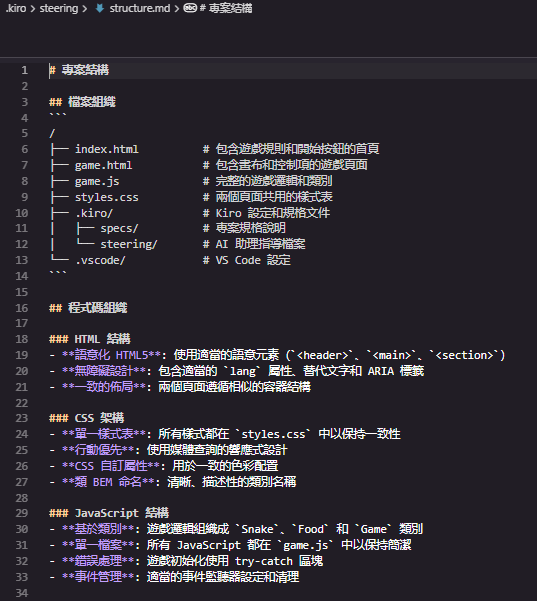Click inline code 'styles.css' on line 24
The height and width of the screenshot is (601, 537).
[273, 434]
